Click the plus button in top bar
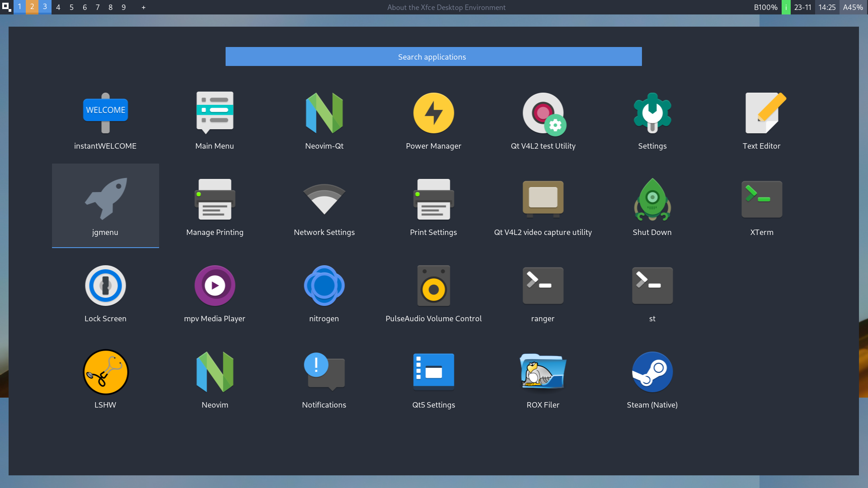868x488 pixels. [143, 7]
